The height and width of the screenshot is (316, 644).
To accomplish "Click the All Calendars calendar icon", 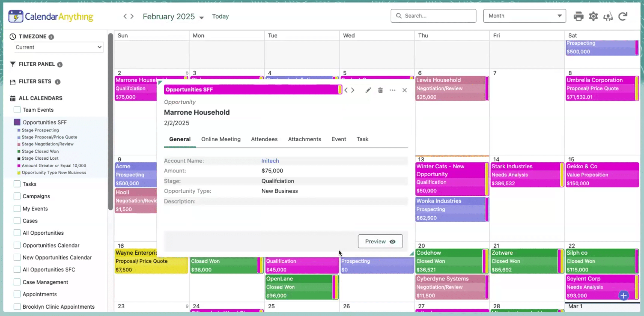I will [13, 98].
